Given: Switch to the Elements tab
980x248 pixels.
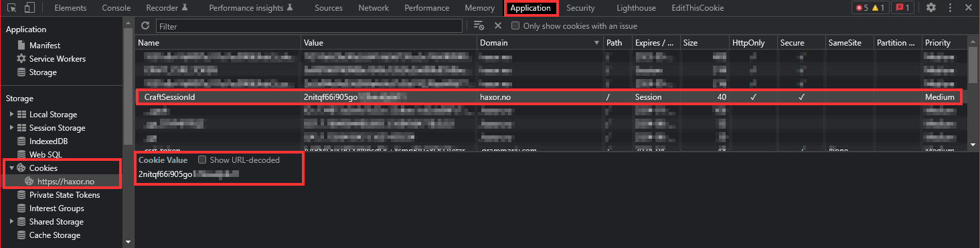Looking at the screenshot, I should point(70,8).
